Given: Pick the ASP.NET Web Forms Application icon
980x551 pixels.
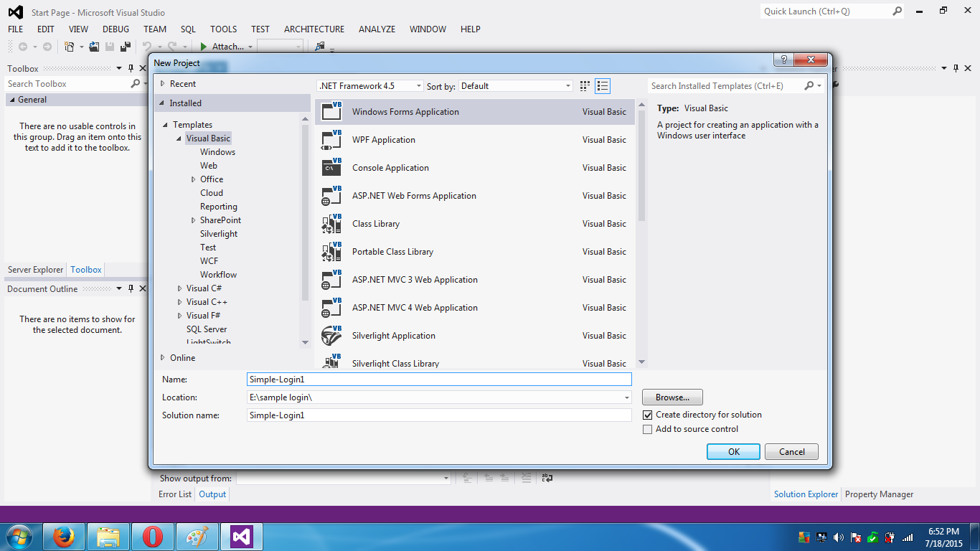Looking at the screenshot, I should 331,195.
